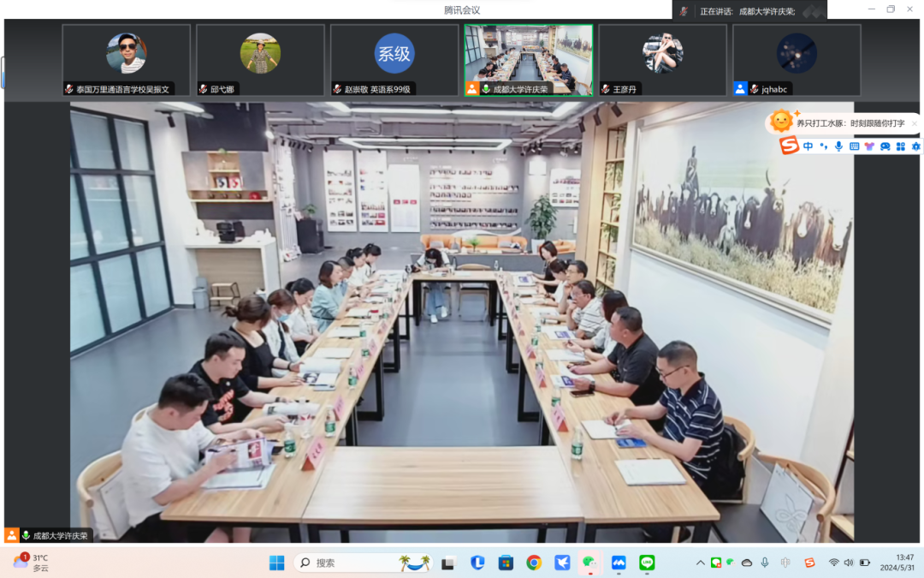Dismiss the 养只打工水豚 tip bubble
This screenshot has width=924, height=578.
point(914,123)
